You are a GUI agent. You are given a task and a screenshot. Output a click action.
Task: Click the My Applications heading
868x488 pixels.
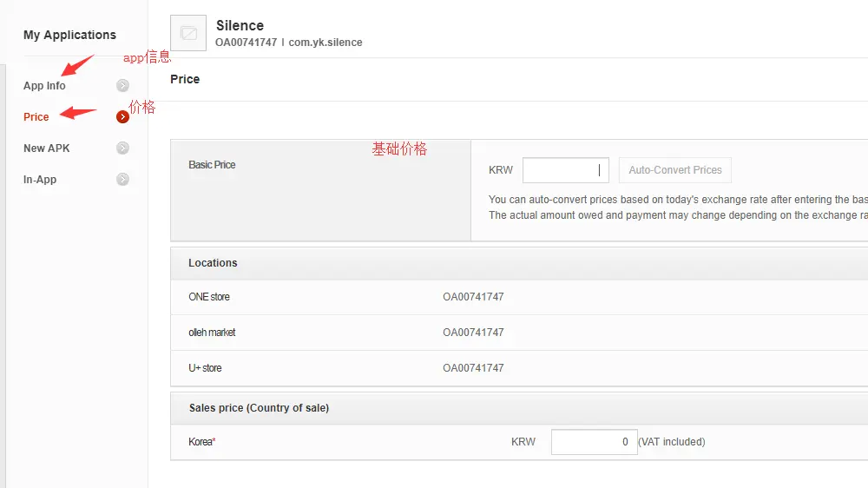[69, 35]
